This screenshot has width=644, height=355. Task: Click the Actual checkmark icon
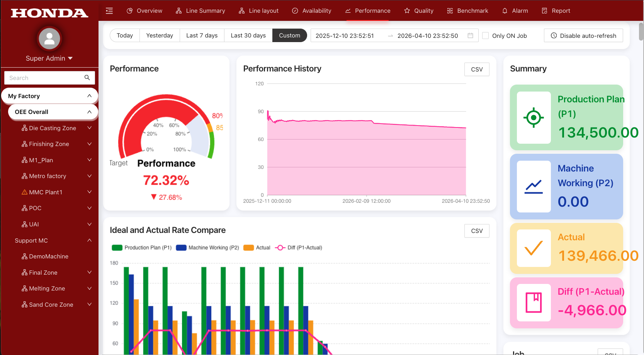tap(534, 248)
